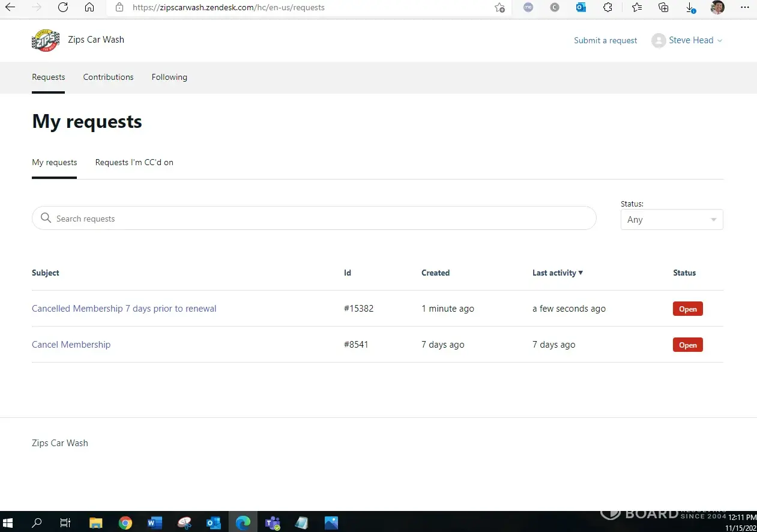Screen dimensions: 757x532
Task: Expand the Status filter dropdown
Action: pos(671,220)
